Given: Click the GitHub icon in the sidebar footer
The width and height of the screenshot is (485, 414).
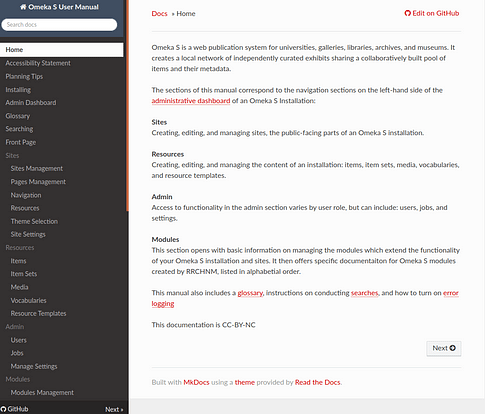Looking at the screenshot, I should tap(3, 409).
